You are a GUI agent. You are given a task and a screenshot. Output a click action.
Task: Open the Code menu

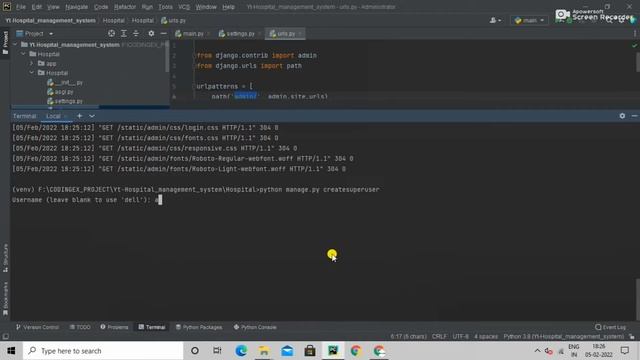(101, 7)
